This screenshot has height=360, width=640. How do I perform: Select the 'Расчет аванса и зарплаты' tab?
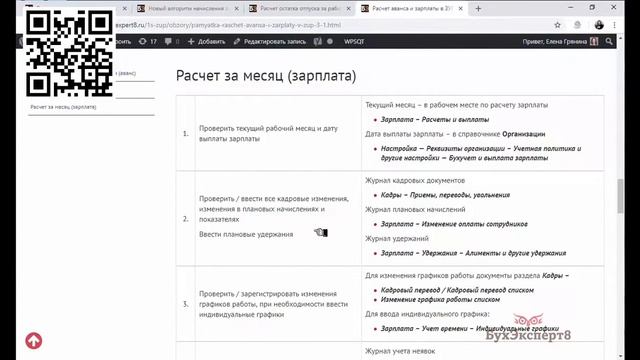point(412,8)
